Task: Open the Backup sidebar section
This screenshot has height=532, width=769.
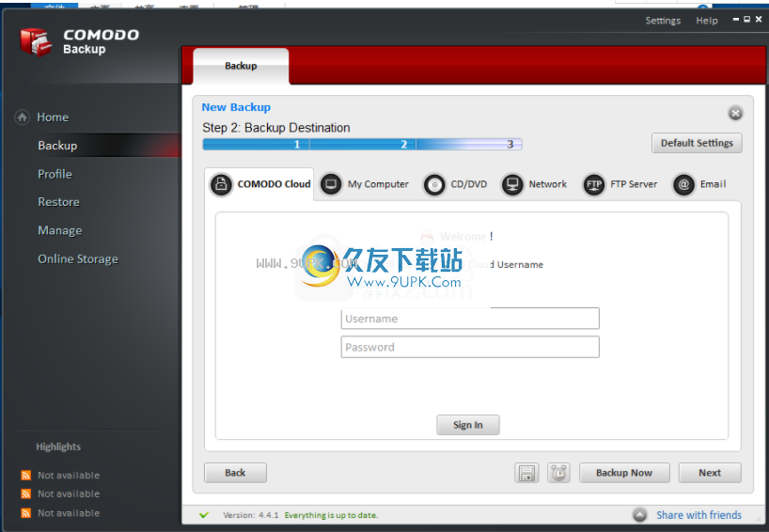Action: pyautogui.click(x=57, y=146)
